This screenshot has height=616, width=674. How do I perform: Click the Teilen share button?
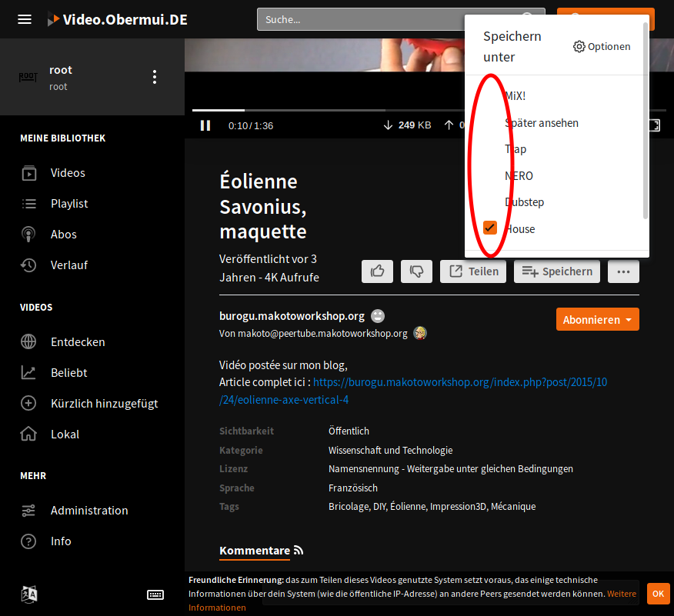(472, 271)
